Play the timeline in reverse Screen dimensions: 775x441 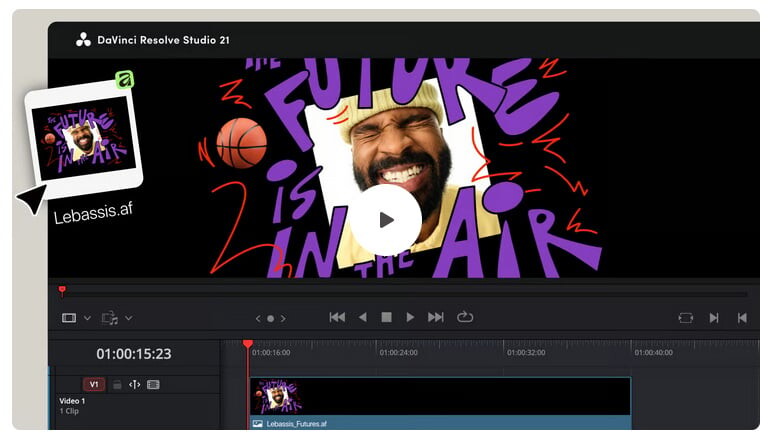[362, 317]
